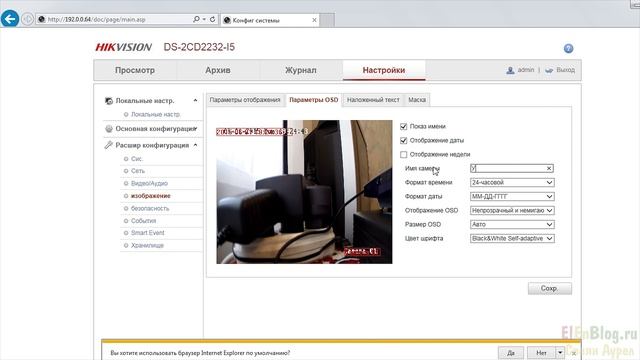
Task: Open the Отображение OSD dropdown
Action: pyautogui.click(x=512, y=210)
